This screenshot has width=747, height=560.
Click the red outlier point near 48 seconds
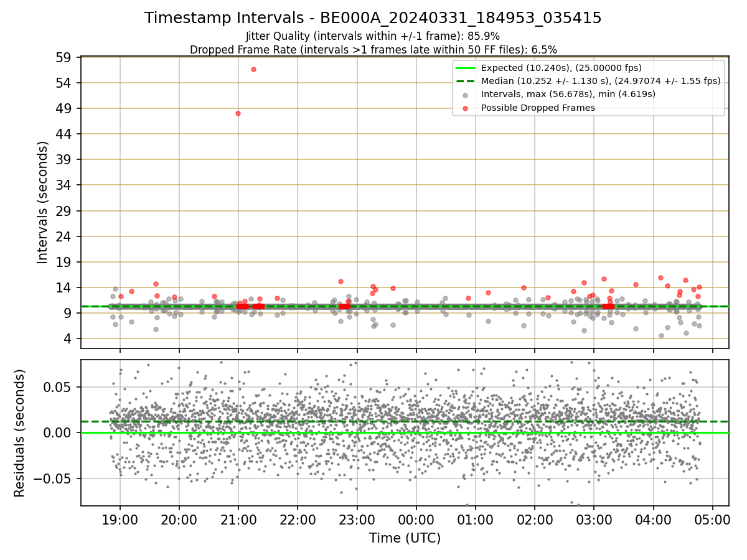pos(238,113)
